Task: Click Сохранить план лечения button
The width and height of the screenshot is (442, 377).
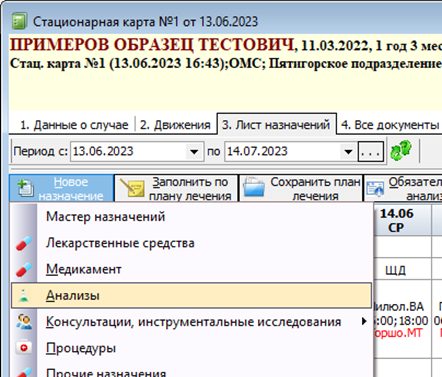Action: (x=301, y=188)
